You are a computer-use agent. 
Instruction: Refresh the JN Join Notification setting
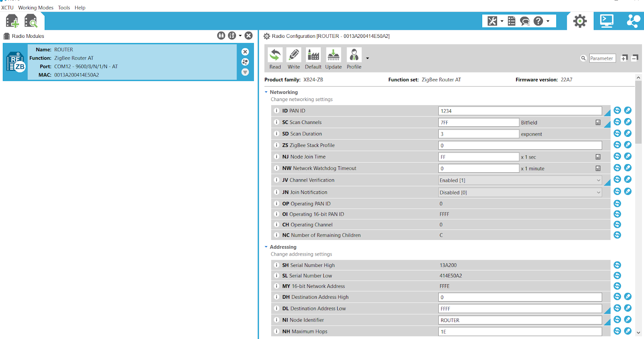617,192
